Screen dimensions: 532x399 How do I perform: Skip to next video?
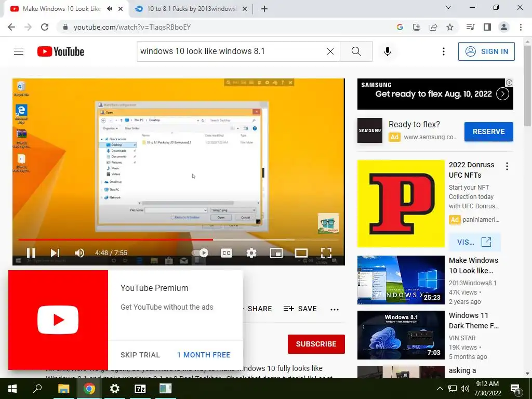tap(55, 253)
